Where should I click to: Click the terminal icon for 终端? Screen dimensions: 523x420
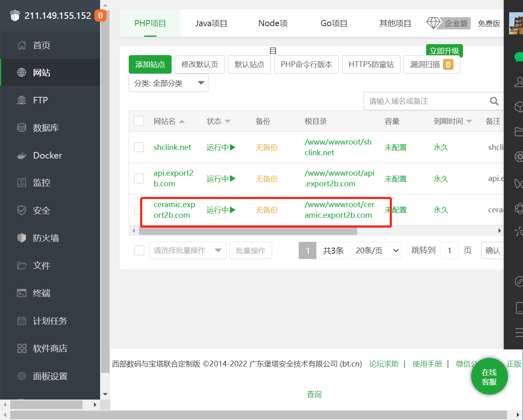pyautogui.click(x=22, y=293)
